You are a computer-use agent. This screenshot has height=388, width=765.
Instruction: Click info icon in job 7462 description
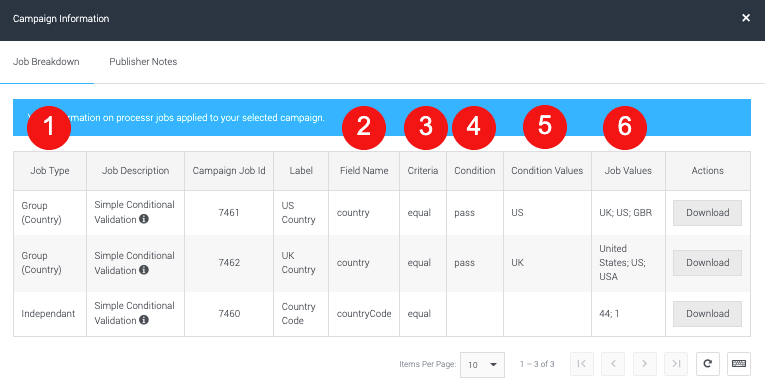tap(143, 269)
